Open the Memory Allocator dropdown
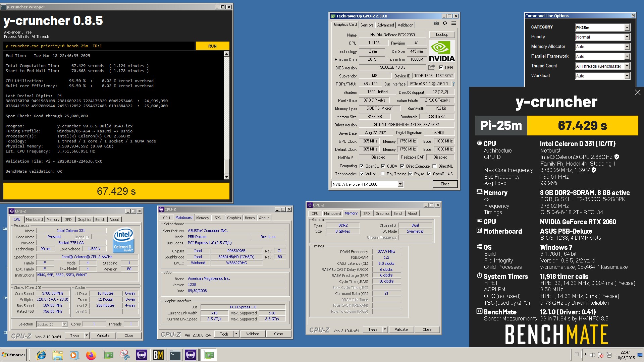The image size is (644, 362). click(602, 47)
